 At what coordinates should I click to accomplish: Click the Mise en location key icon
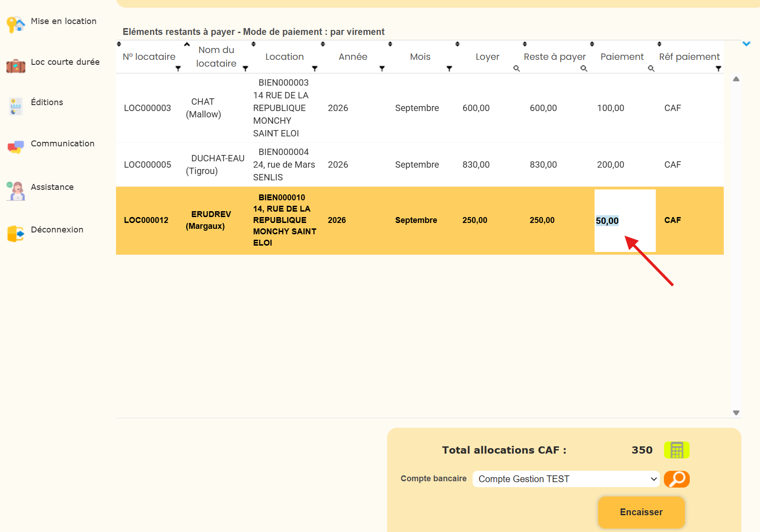16,24
